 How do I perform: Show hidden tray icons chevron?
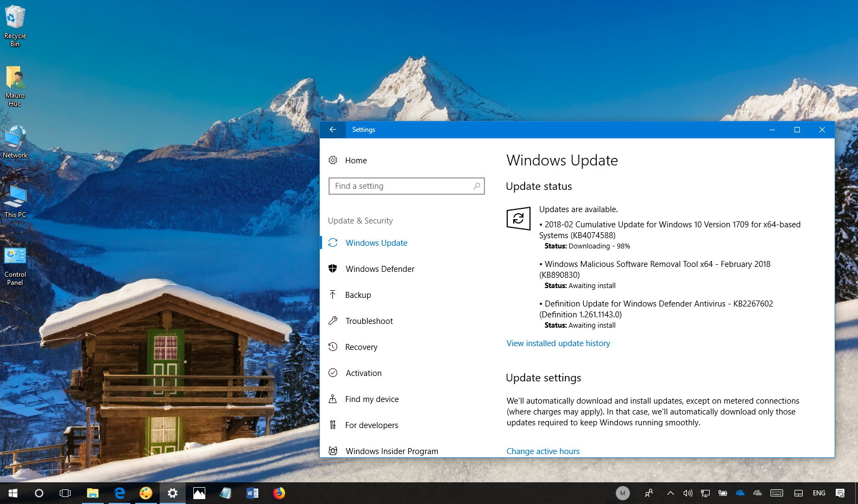pos(671,493)
